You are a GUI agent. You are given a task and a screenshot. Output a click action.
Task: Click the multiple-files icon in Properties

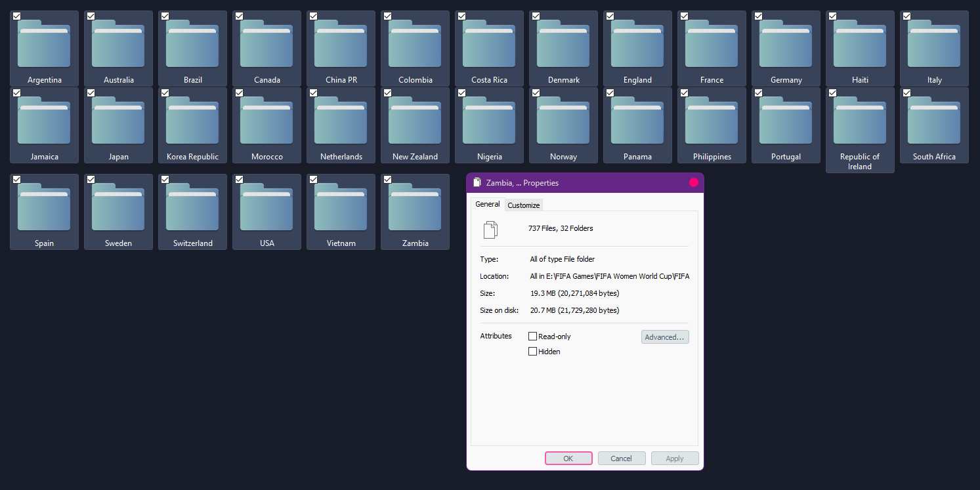point(490,230)
